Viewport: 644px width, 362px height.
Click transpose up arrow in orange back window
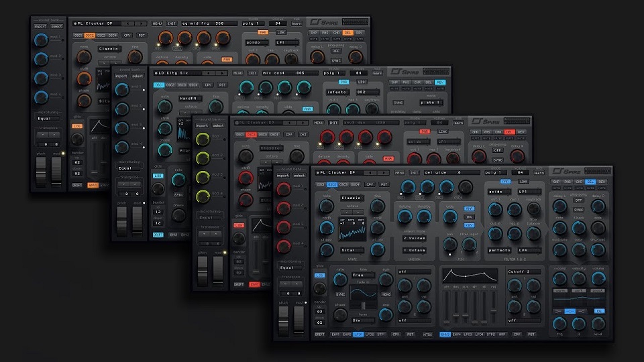[54, 135]
